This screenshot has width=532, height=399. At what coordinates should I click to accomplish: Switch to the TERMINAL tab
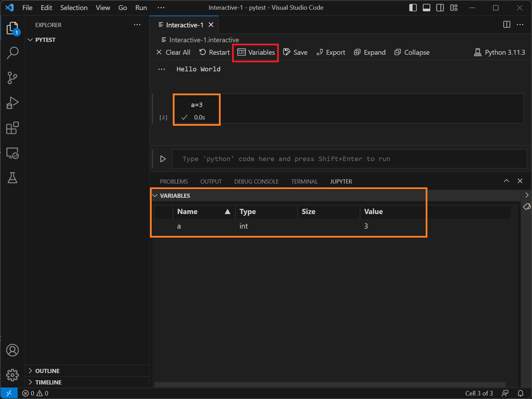304,181
